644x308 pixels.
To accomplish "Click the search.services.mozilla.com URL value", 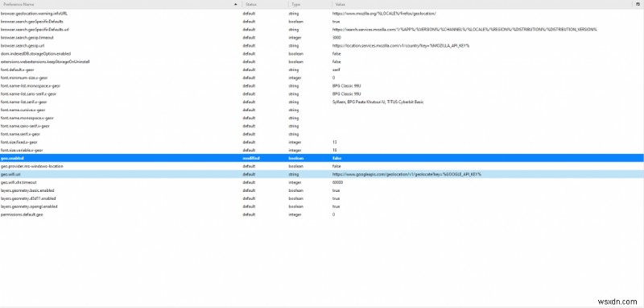I will tap(464, 30).
